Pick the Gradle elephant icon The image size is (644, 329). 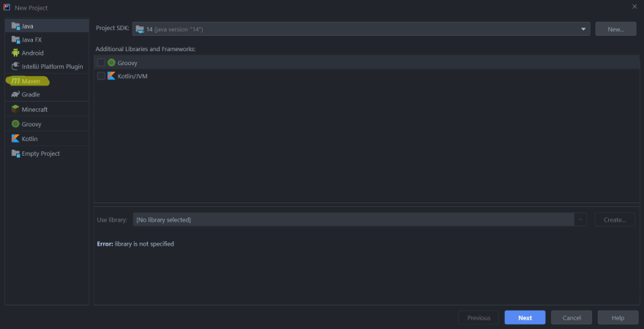(x=15, y=95)
